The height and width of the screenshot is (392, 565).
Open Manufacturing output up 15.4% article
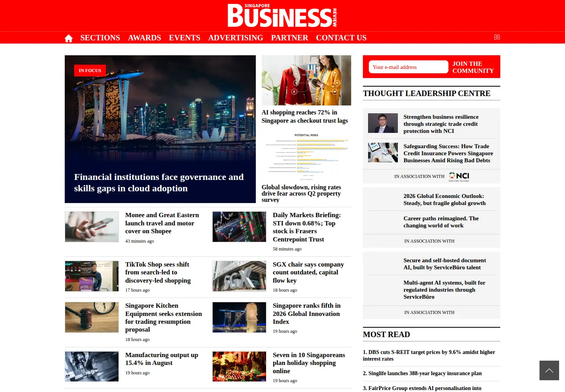pos(162,359)
